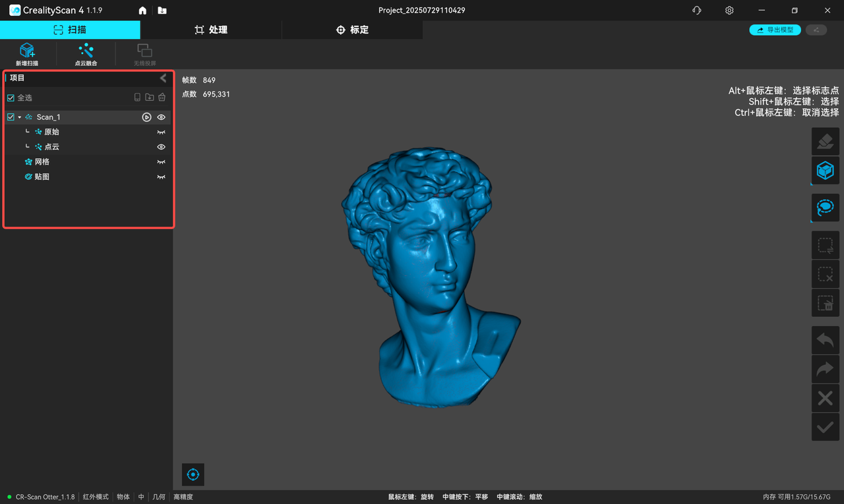The width and height of the screenshot is (844, 504).
Task: Click 物体 in the status bar
Action: (123, 497)
